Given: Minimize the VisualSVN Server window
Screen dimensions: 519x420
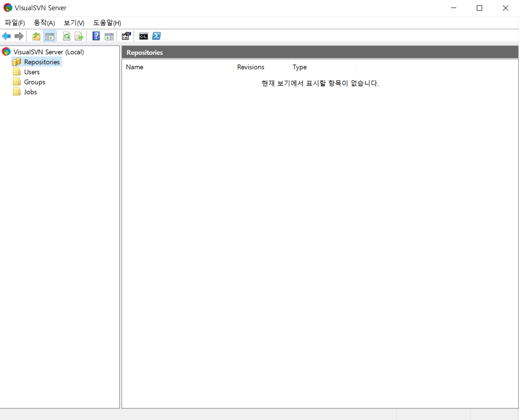Looking at the screenshot, I should point(454,8).
